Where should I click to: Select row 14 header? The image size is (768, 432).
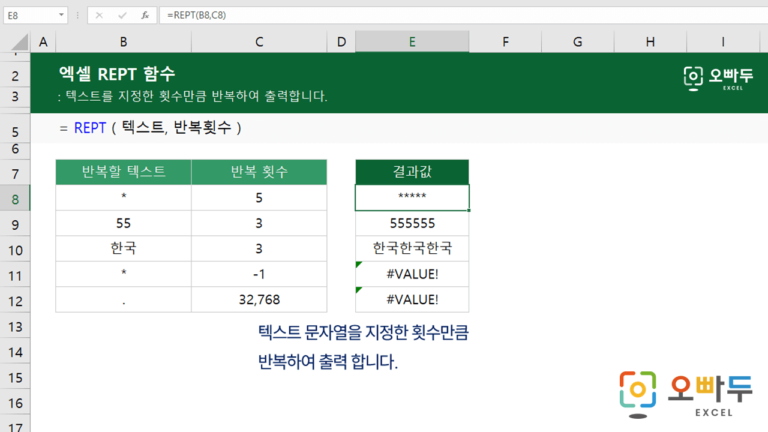click(x=15, y=352)
